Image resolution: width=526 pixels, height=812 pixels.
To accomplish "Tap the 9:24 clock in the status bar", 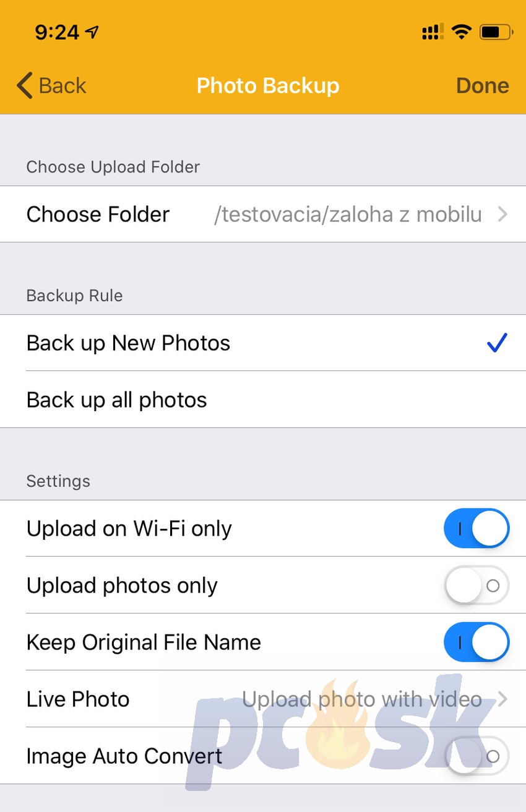I will (x=58, y=32).
